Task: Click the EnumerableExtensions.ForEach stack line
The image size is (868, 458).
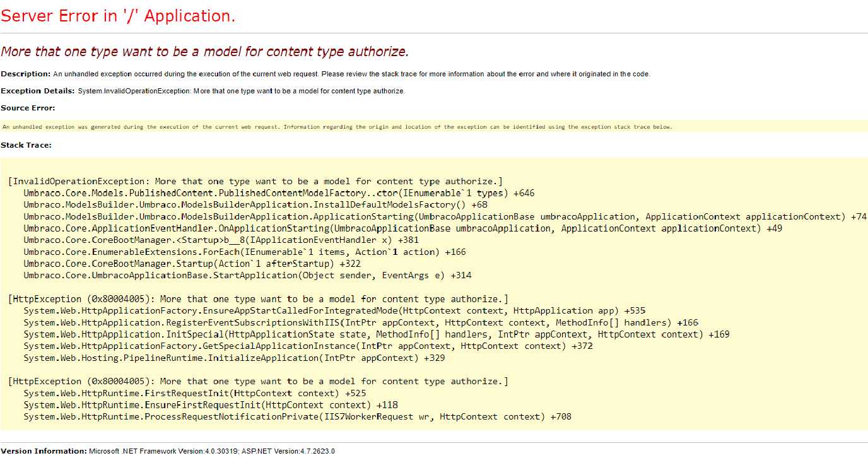Action: pyautogui.click(x=245, y=252)
